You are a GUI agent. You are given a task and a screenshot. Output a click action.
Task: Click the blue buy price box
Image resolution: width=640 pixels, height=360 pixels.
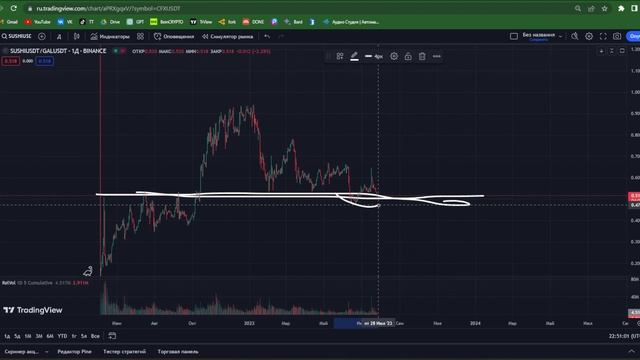pyautogui.click(x=44, y=61)
